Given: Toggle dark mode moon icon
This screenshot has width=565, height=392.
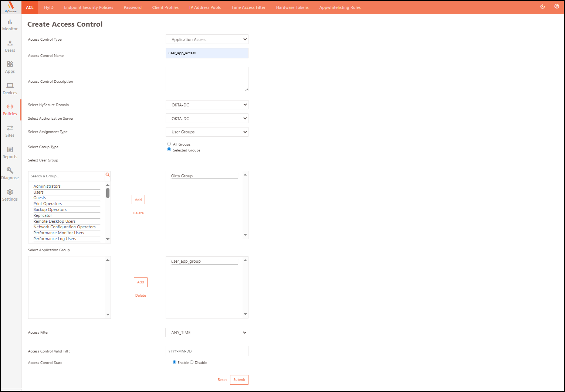Looking at the screenshot, I should click(x=542, y=7).
